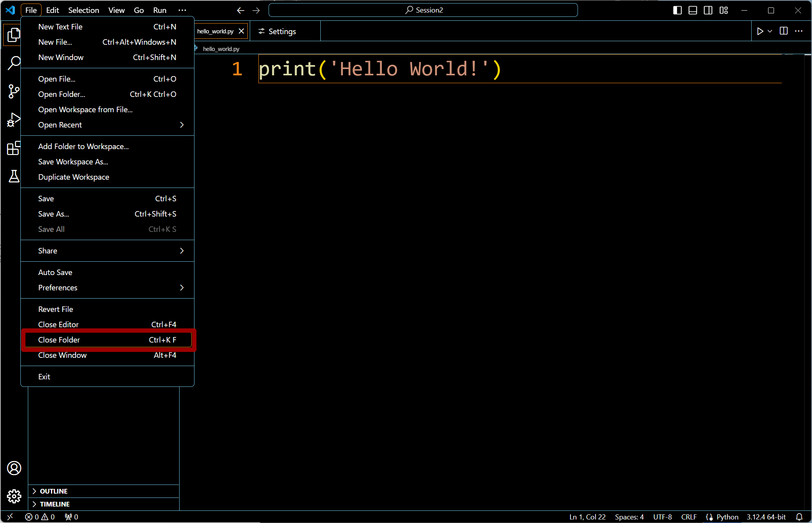Click the Python language mode in status bar
812x523 pixels.
click(x=727, y=517)
